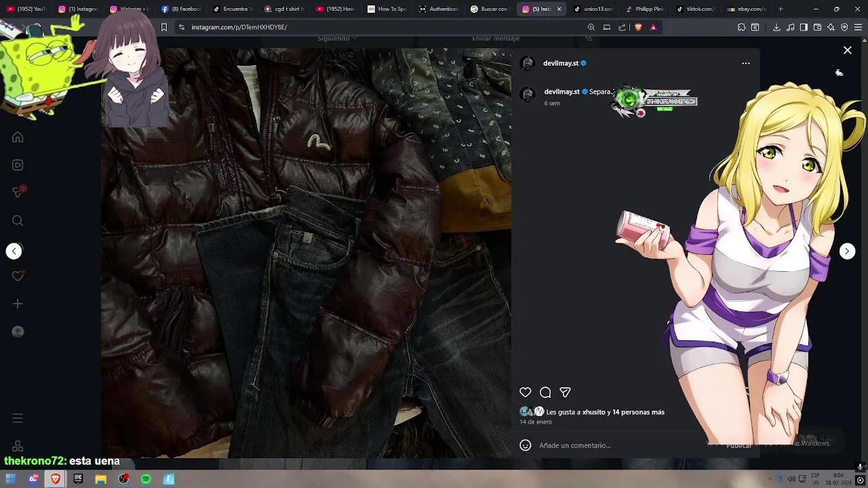Switch to the (1) Instagram tab
The height and width of the screenshot is (488, 868).
coord(77,9)
